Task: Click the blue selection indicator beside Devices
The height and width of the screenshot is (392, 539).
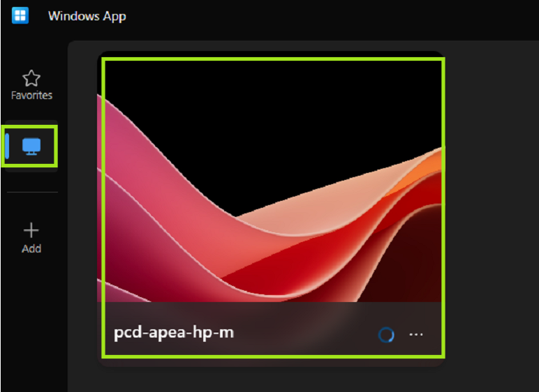Action: click(x=8, y=146)
